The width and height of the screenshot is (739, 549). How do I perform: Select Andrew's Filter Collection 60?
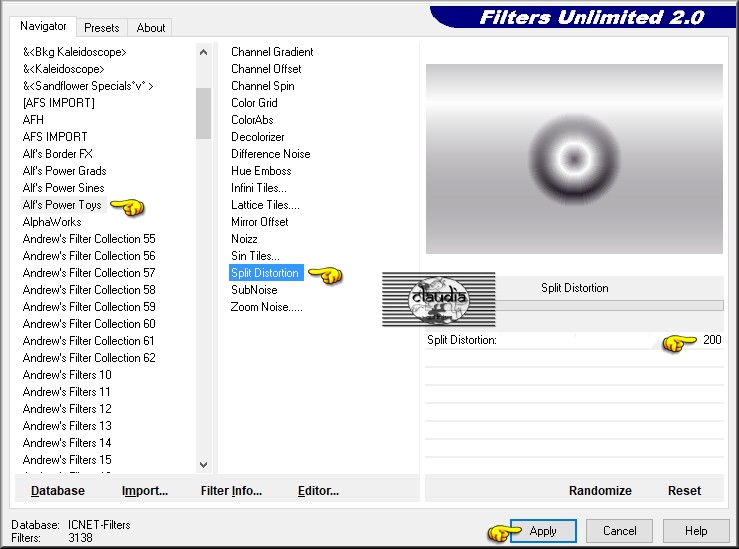tap(89, 324)
